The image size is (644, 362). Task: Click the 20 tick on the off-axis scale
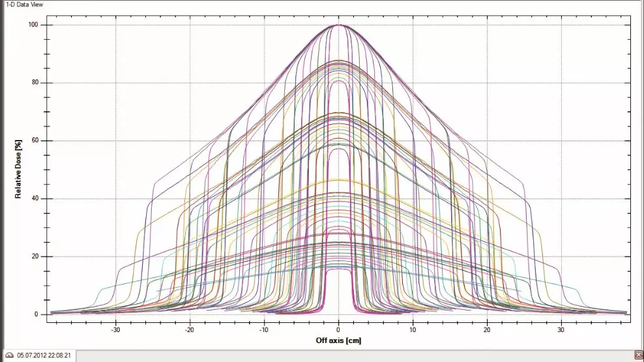coord(487,329)
